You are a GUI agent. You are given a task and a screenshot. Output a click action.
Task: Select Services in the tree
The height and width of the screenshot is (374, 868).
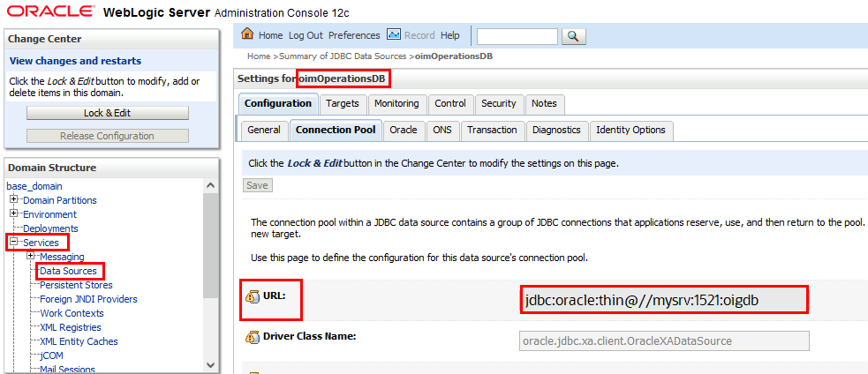[x=41, y=243]
